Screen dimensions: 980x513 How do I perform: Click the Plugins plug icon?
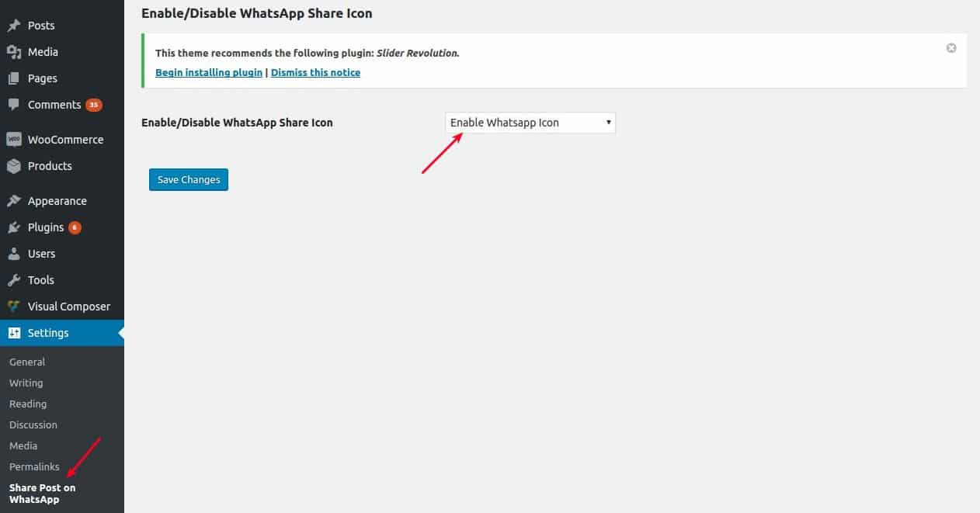pos(14,227)
